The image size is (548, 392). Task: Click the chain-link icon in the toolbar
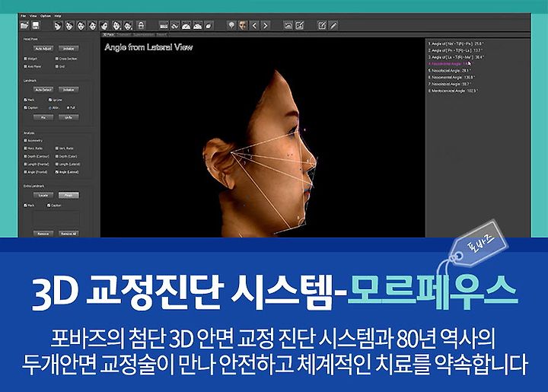coord(175,26)
